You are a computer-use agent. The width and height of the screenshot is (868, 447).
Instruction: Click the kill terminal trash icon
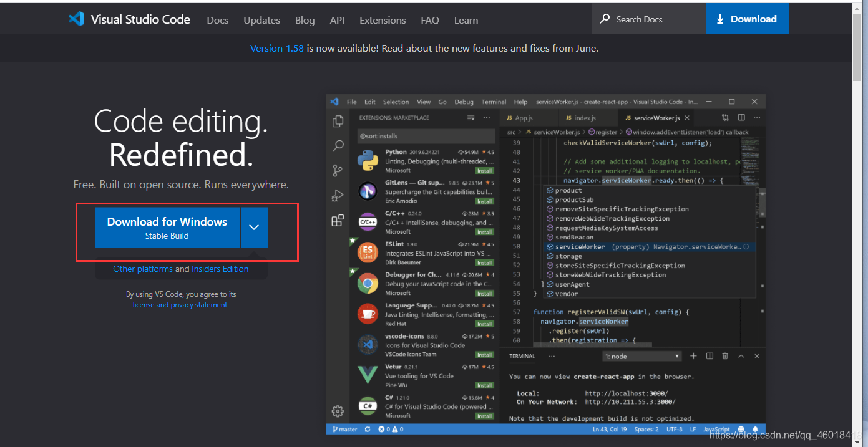point(725,356)
